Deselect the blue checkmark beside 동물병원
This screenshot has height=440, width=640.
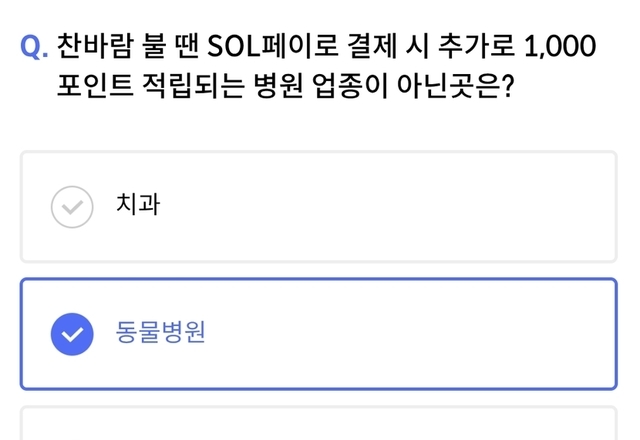[70, 334]
